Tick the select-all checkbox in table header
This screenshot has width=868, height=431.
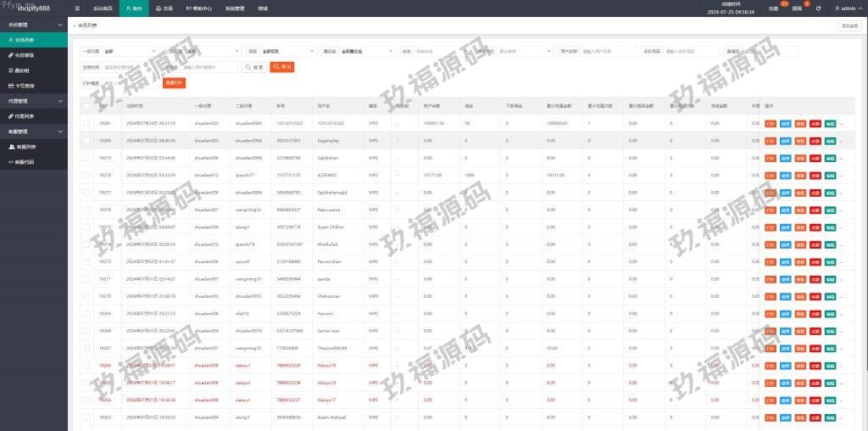point(86,106)
